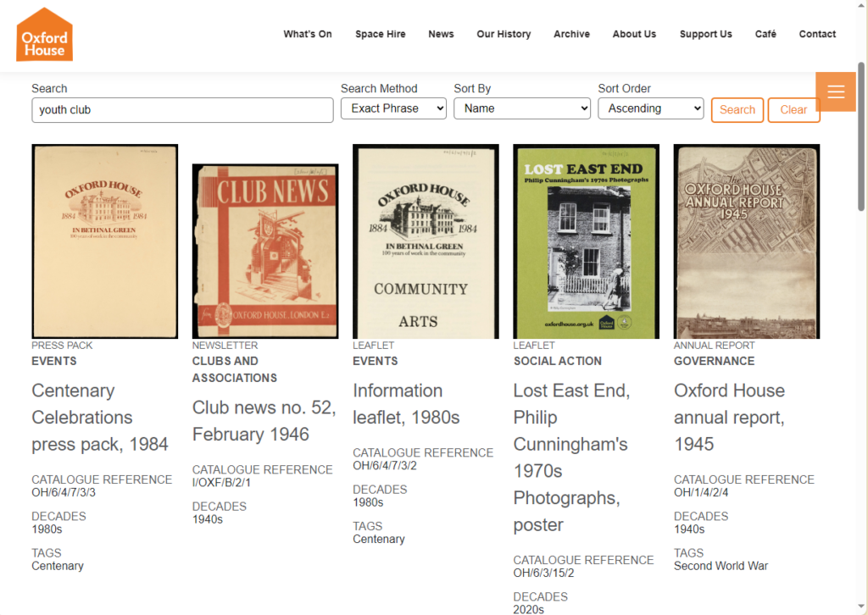Open Centenary Celebrations press pack, 1984 title
868x615 pixels.
100,418
